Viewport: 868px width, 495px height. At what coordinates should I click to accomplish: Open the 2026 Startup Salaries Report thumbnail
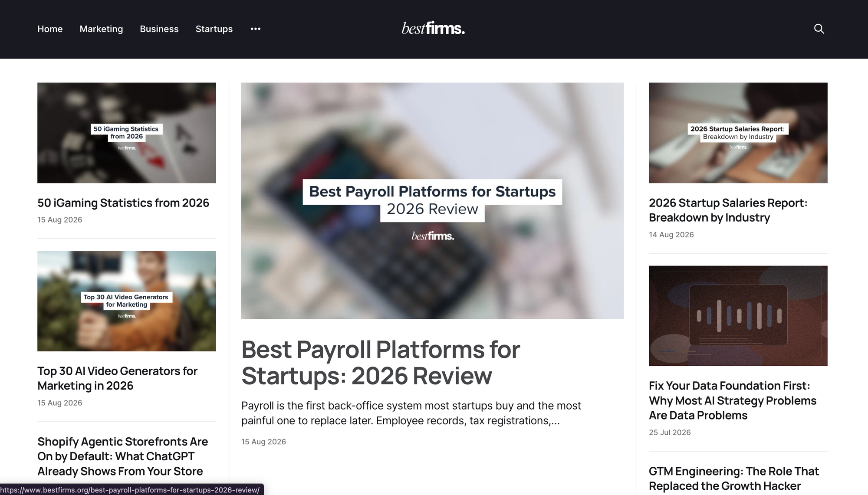pos(738,133)
